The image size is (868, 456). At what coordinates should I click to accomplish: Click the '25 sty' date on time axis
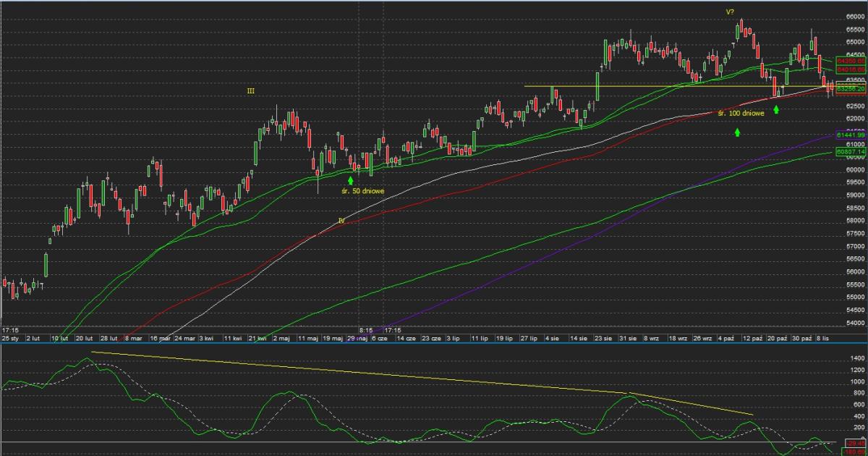pos(10,338)
